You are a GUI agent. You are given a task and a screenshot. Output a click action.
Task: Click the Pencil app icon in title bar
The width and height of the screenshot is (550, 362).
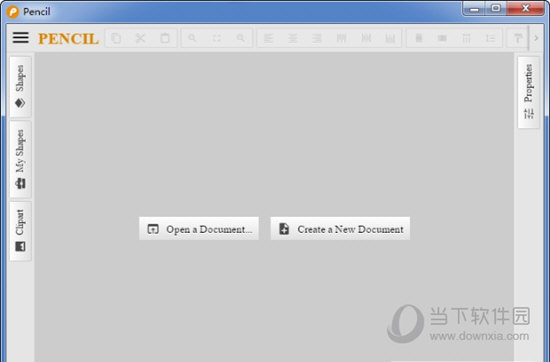pyautogui.click(x=13, y=12)
